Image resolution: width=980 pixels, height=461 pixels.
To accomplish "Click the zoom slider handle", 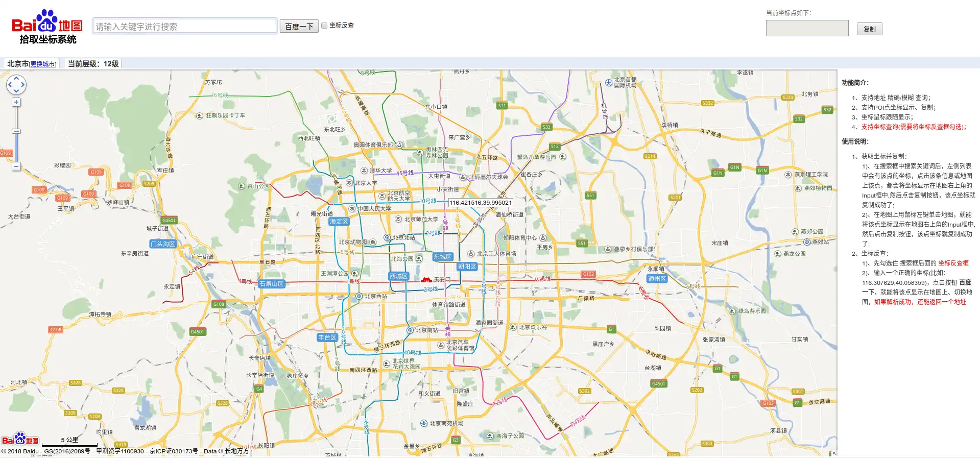I will (x=16, y=131).
